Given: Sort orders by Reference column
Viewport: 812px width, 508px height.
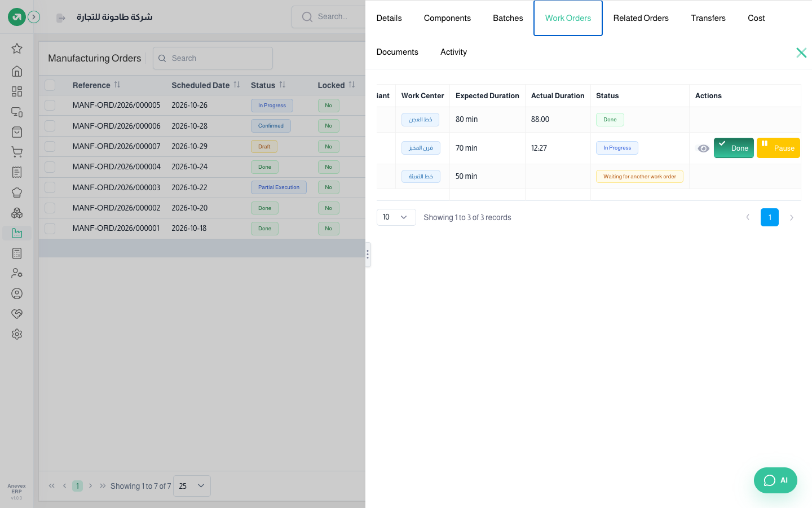Looking at the screenshot, I should 117,85.
